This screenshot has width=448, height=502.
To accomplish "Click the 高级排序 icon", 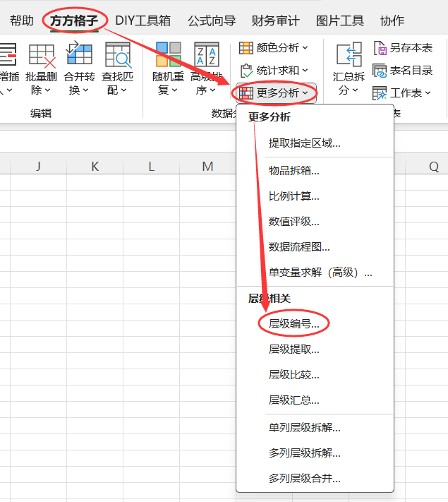I will 207,55.
